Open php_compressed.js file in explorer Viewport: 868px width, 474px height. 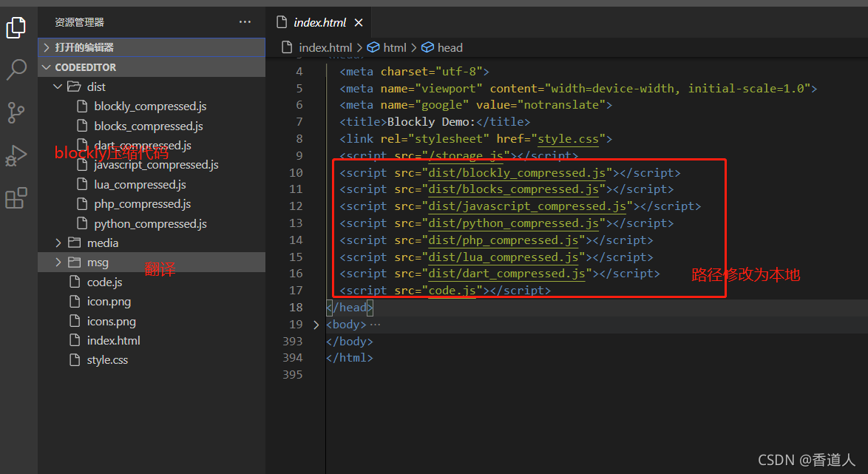click(142, 204)
